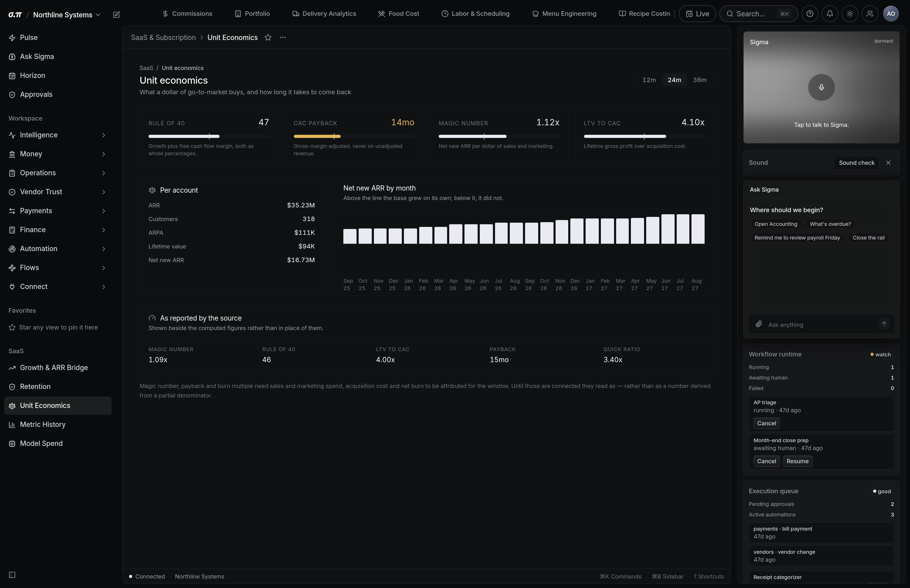Open Approvals in the sidebar
910x588 pixels.
58,95
